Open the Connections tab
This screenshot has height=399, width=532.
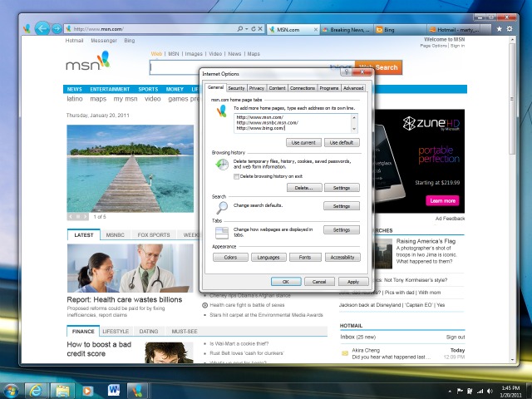coord(303,88)
